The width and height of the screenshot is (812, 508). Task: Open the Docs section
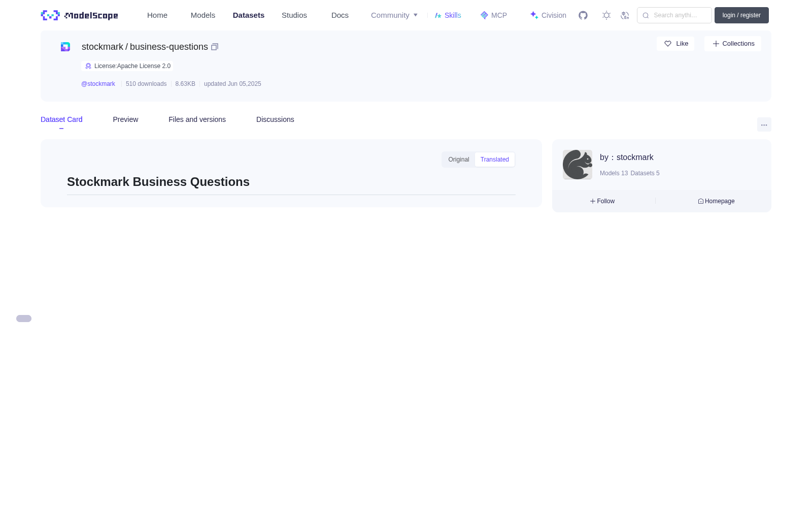point(340,15)
